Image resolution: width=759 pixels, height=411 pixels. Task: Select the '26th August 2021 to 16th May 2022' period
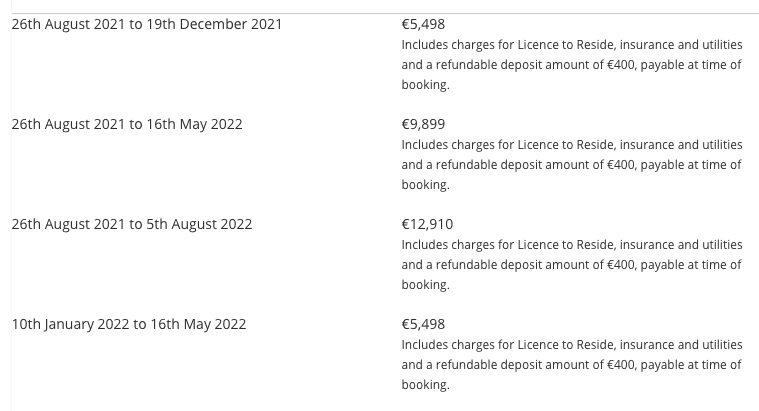click(126, 124)
